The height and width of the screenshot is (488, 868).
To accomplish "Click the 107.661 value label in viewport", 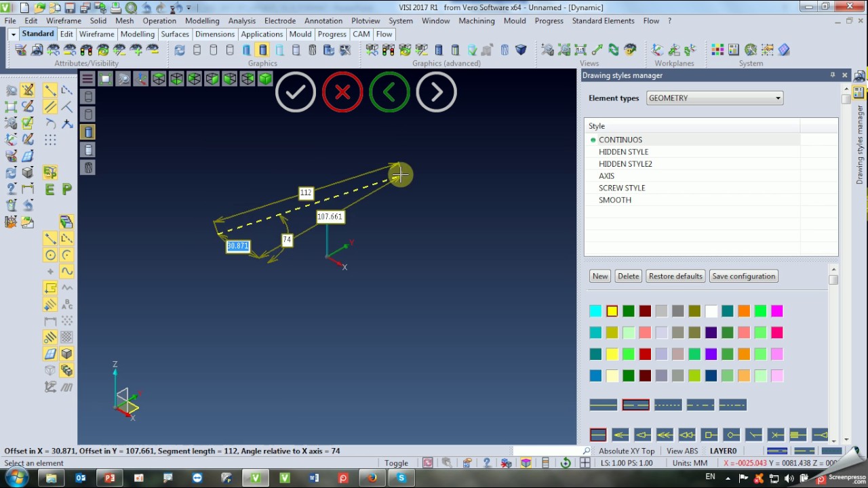I will pyautogui.click(x=330, y=217).
